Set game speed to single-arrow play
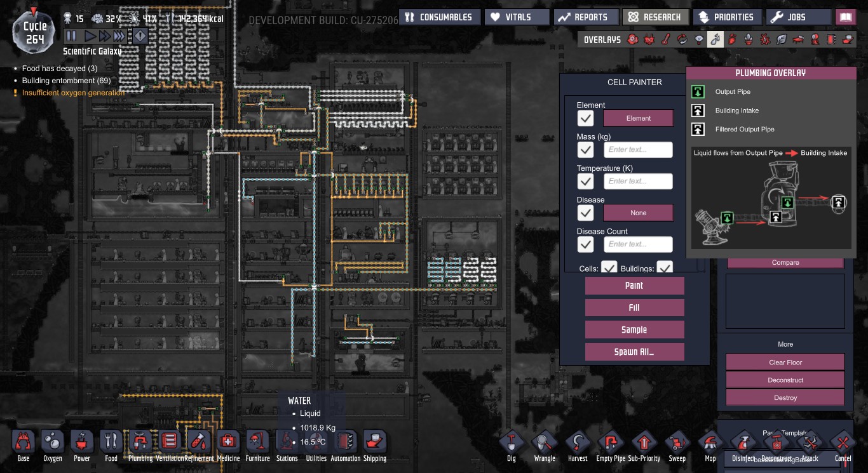Image resolution: width=868 pixels, height=473 pixels. pos(91,36)
